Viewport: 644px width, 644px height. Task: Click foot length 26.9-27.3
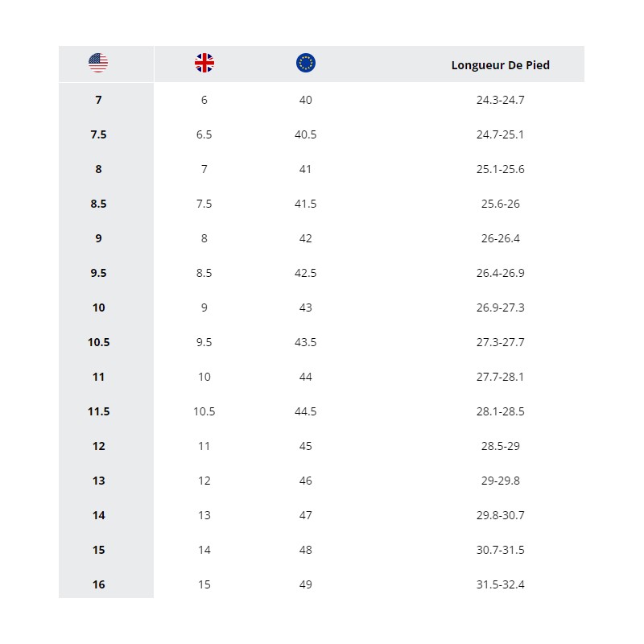pos(500,308)
